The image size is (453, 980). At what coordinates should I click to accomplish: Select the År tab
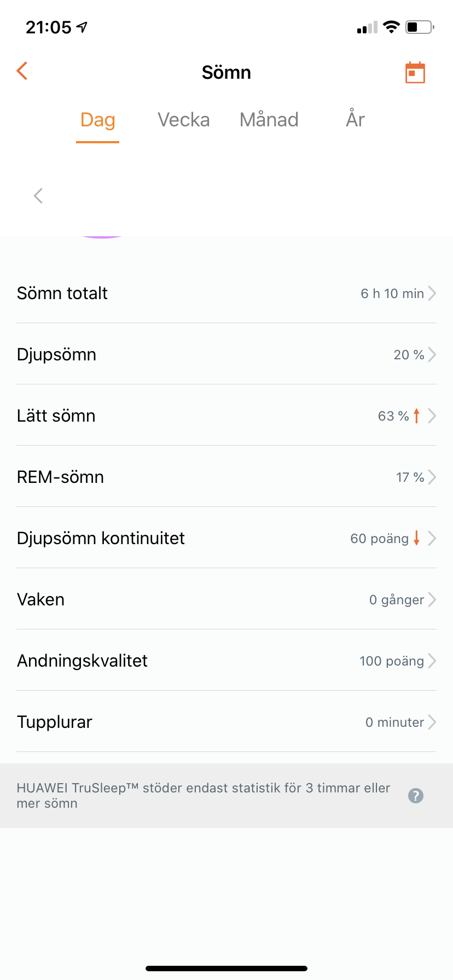pyautogui.click(x=355, y=120)
